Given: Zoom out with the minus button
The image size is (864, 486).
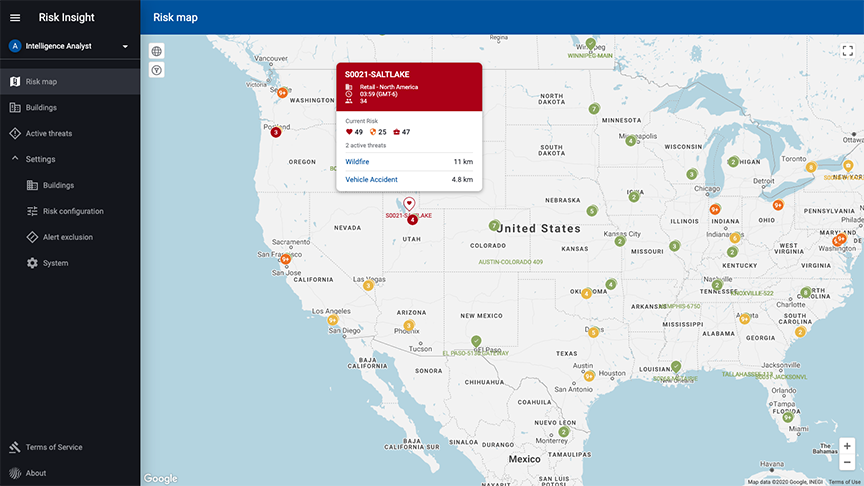Looking at the screenshot, I should (847, 462).
